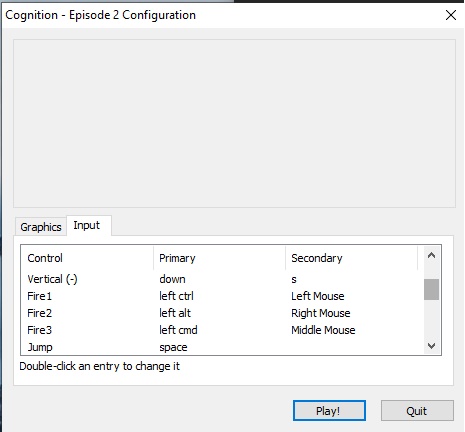Select the Vertical (-) control entry
465x432 pixels.
pyautogui.click(x=52, y=279)
